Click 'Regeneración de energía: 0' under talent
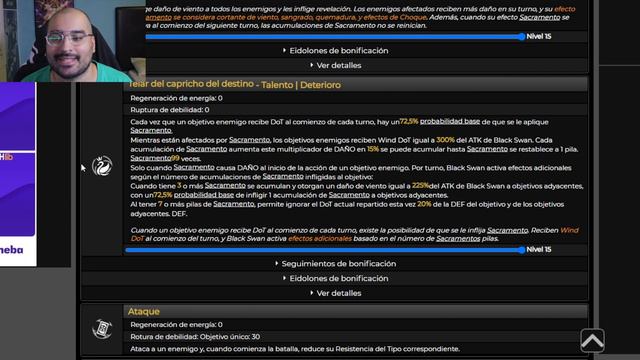 point(176,98)
